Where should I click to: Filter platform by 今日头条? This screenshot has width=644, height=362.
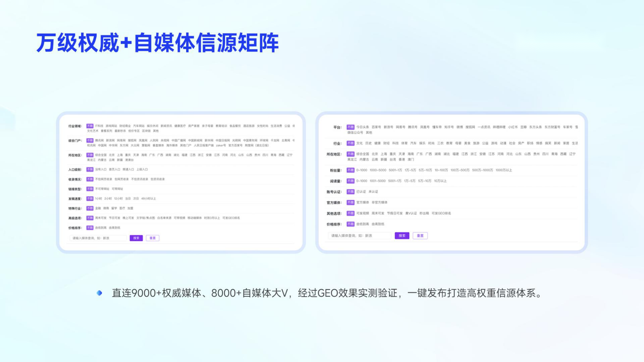(363, 127)
